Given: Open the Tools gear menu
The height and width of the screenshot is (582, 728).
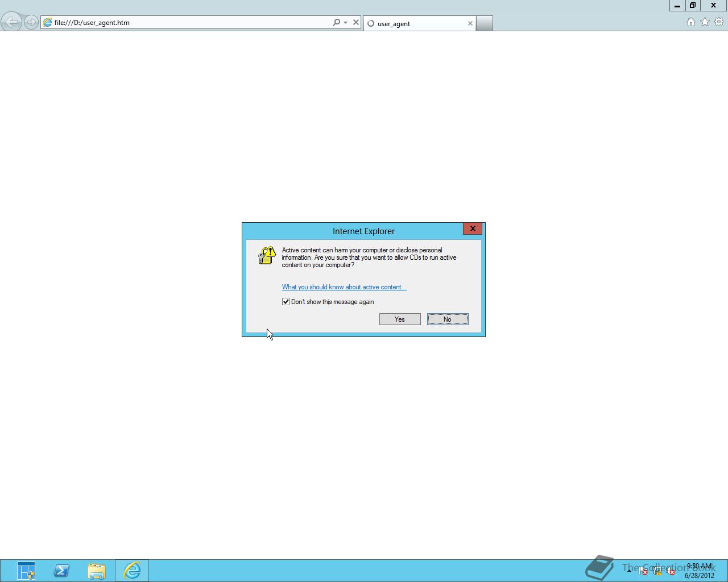Looking at the screenshot, I should [719, 22].
